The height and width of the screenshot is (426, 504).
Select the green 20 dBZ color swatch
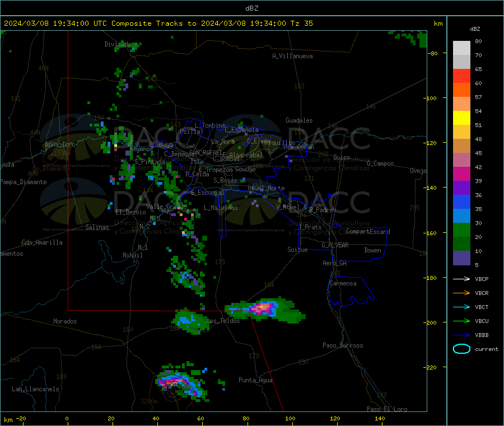click(461, 230)
